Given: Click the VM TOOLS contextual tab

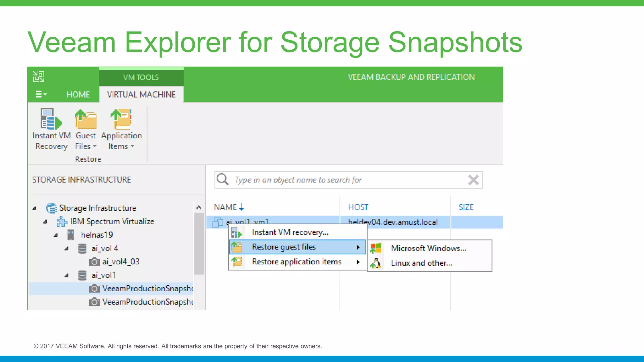Looking at the screenshot, I should click(141, 77).
